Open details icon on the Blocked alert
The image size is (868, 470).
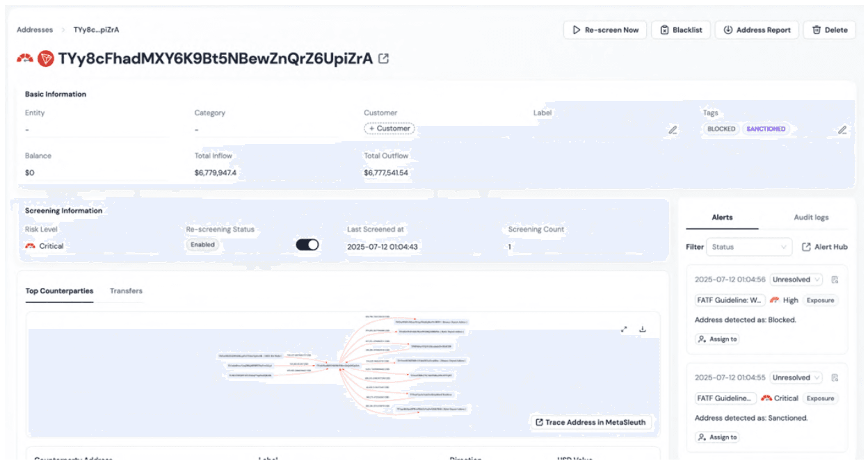[835, 280]
